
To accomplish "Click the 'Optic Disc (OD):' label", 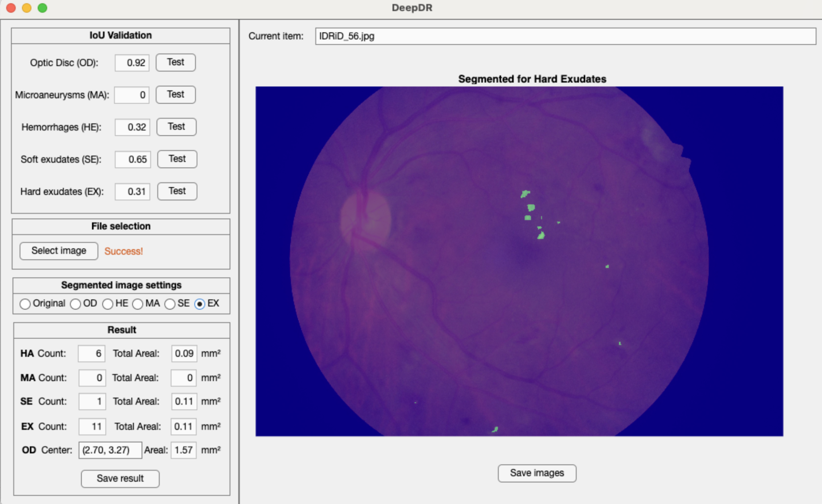I will (64, 63).
